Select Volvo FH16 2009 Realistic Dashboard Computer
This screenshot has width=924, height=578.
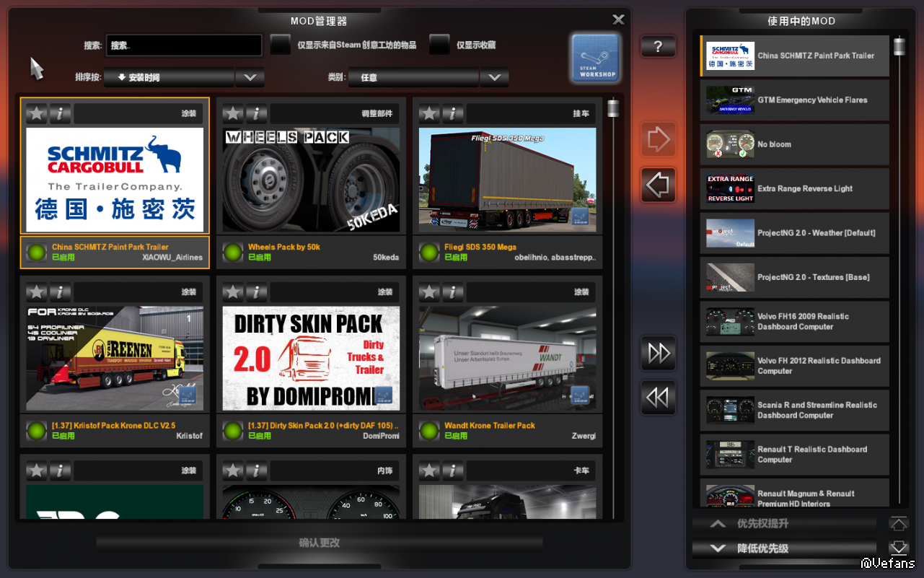795,322
